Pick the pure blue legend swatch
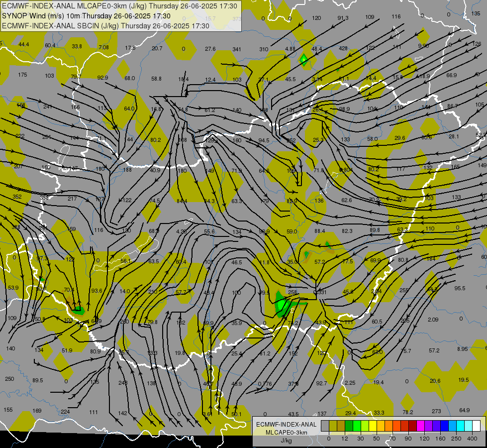 [444, 426]
